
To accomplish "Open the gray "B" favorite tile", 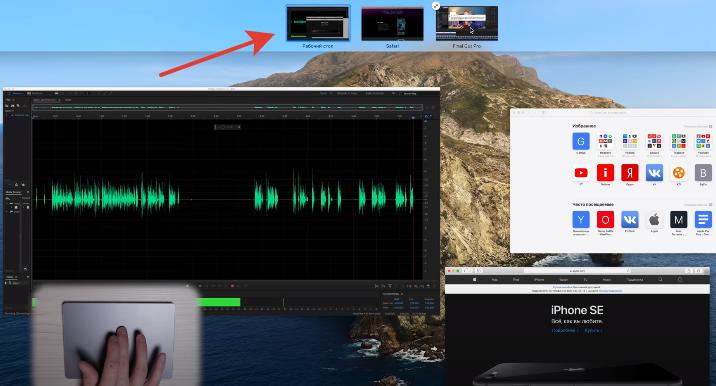I will pyautogui.click(x=703, y=173).
